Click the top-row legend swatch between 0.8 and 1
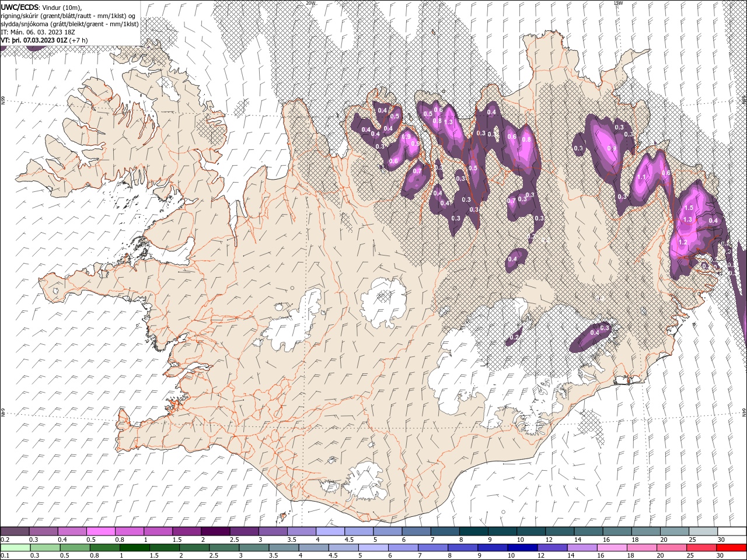 click(x=129, y=531)
